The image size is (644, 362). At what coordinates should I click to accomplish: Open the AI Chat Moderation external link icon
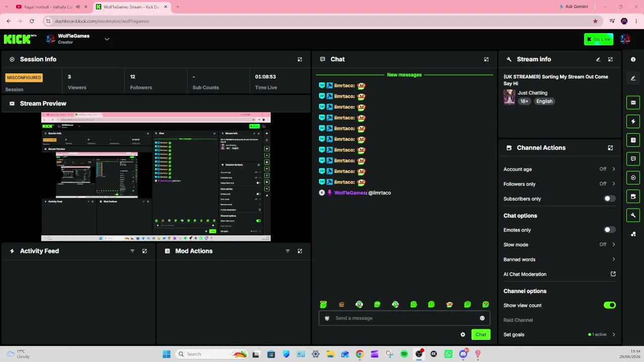point(613,274)
